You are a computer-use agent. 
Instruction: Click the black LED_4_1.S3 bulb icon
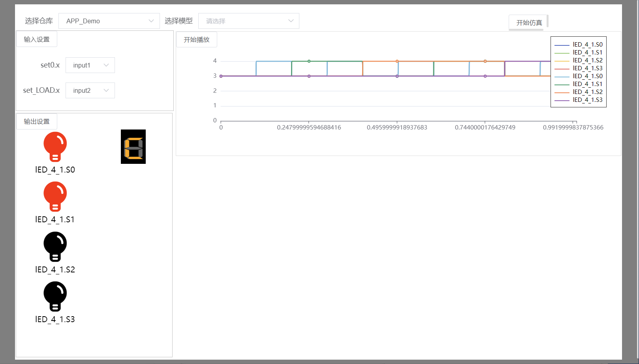[55, 296]
